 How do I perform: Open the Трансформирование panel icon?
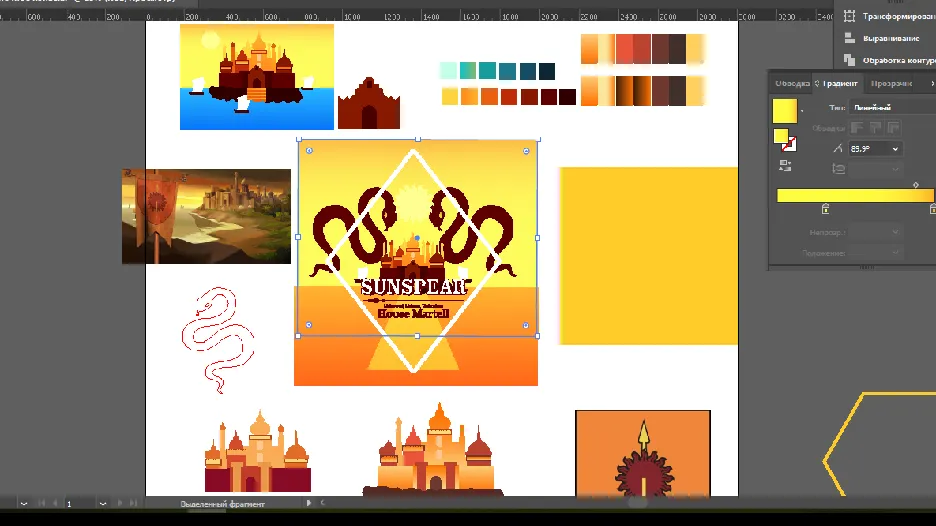coord(849,16)
